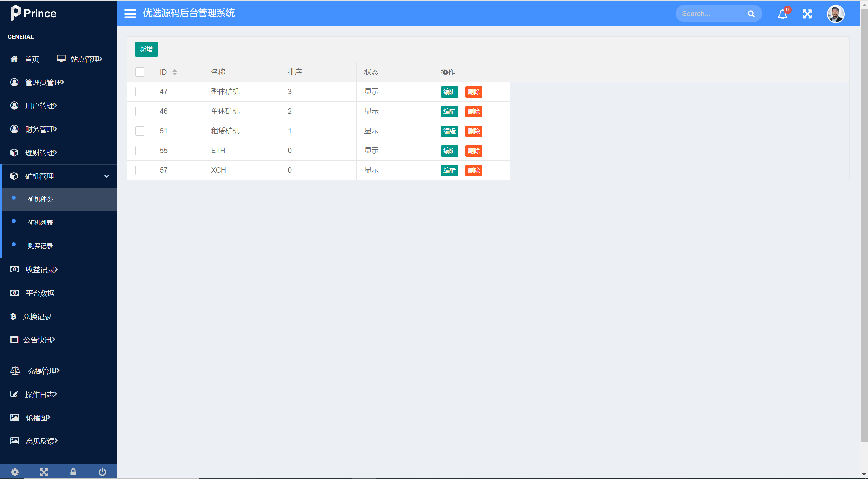
Task: Click 删除 button for ETH row
Action: [473, 151]
